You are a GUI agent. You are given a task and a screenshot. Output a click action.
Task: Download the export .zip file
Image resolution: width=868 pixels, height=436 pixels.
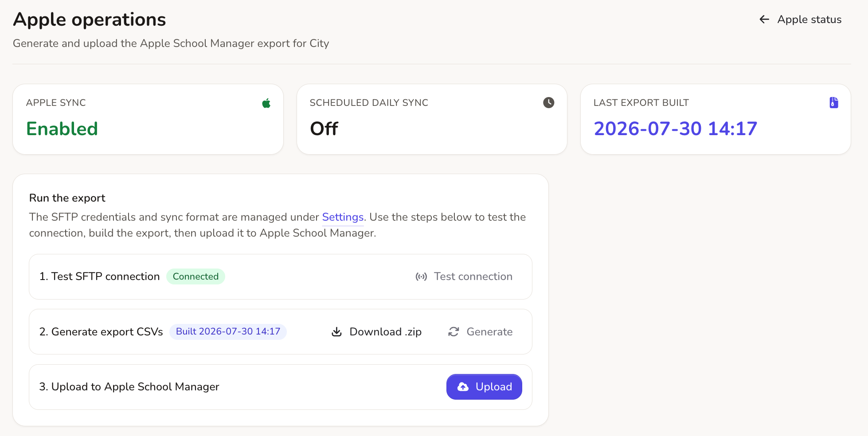[x=377, y=332]
